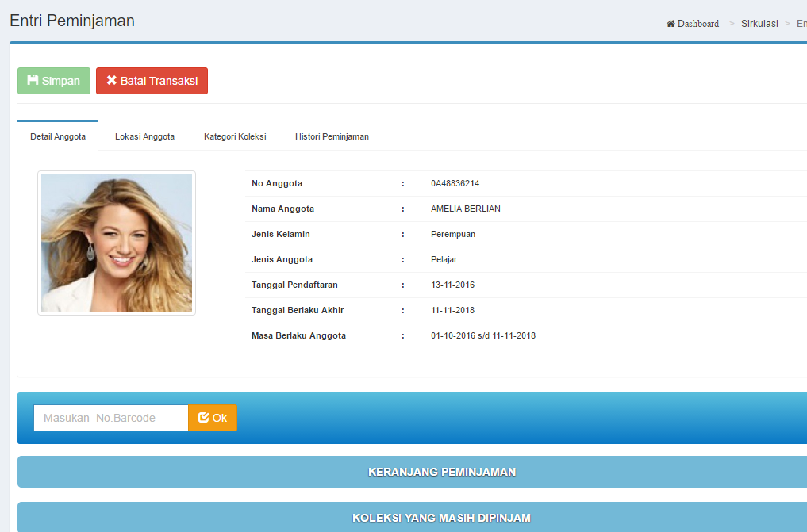Select member number 0A48836214
The width and height of the screenshot is (807, 532).
455,183
